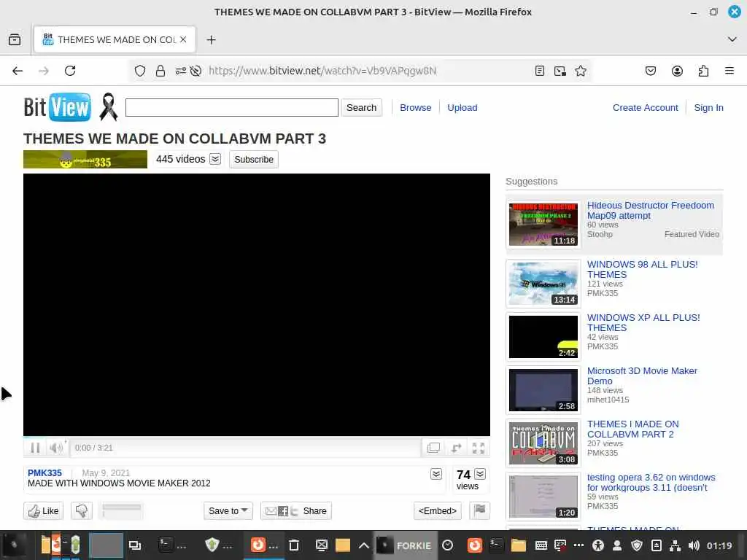Screen dimensions: 747x560
Task: Click the Sign In link
Action: coord(708,108)
